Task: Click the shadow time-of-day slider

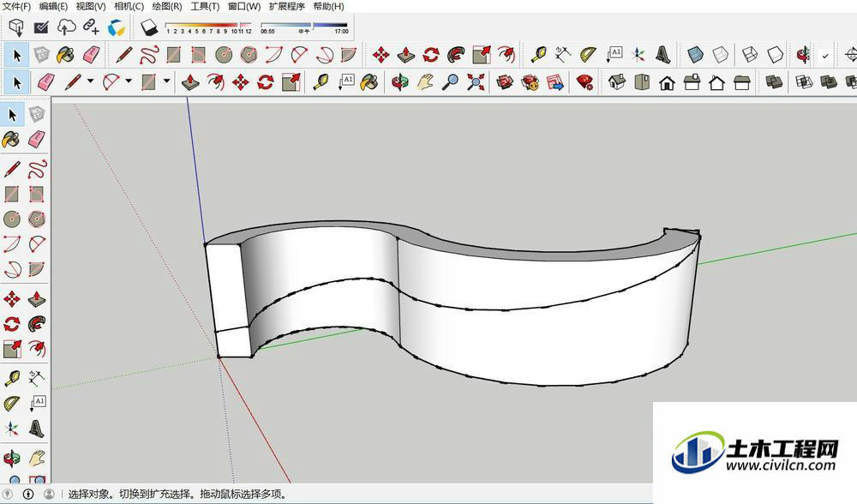Action: click(304, 27)
